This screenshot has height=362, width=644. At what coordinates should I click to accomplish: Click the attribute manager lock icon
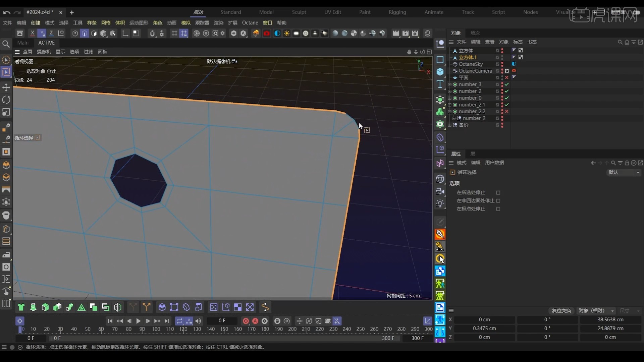(627, 163)
